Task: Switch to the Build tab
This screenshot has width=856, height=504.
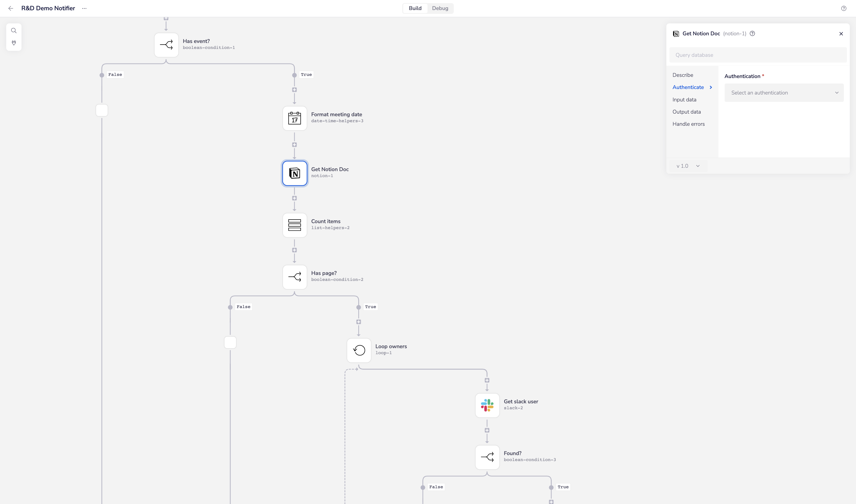Action: click(415, 8)
